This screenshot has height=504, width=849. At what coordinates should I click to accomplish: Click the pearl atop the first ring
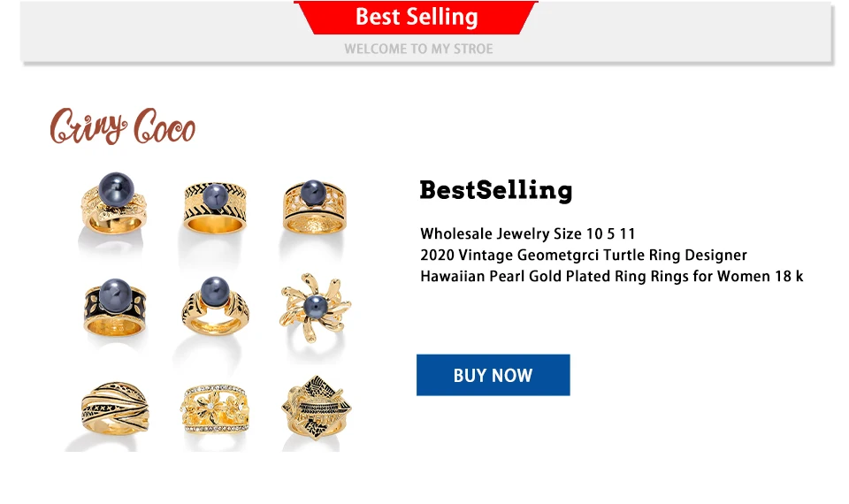[x=116, y=189]
